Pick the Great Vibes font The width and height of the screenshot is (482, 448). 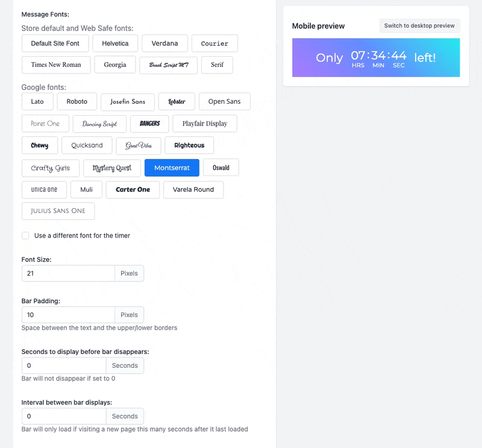click(139, 145)
